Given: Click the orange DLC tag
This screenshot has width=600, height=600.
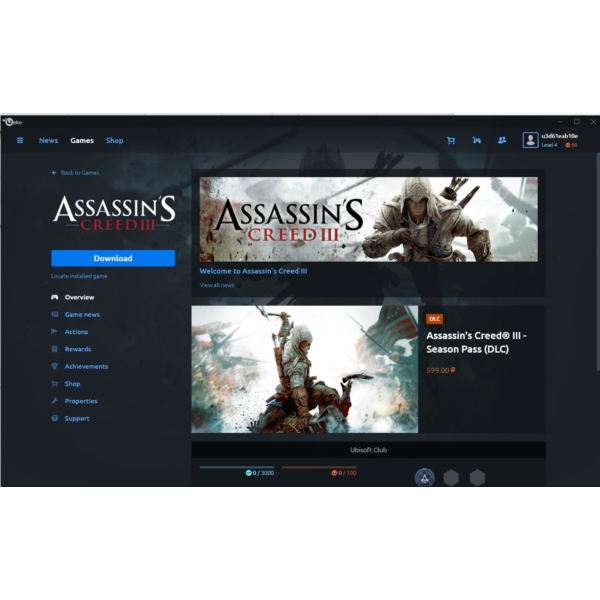Looking at the screenshot, I should click(434, 319).
